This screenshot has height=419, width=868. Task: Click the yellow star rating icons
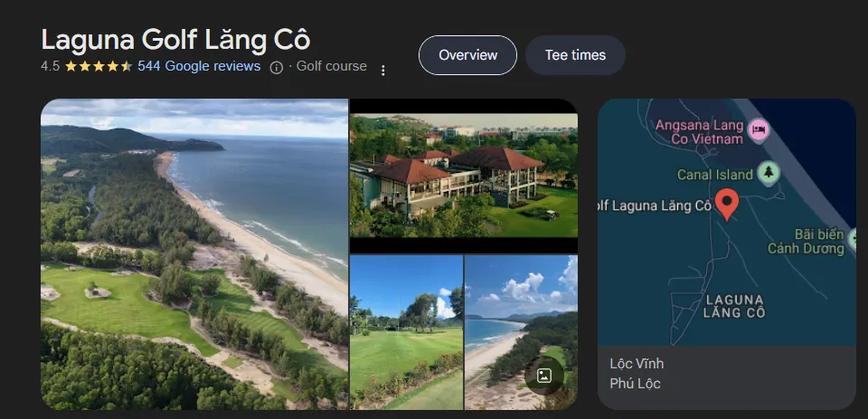tap(99, 67)
